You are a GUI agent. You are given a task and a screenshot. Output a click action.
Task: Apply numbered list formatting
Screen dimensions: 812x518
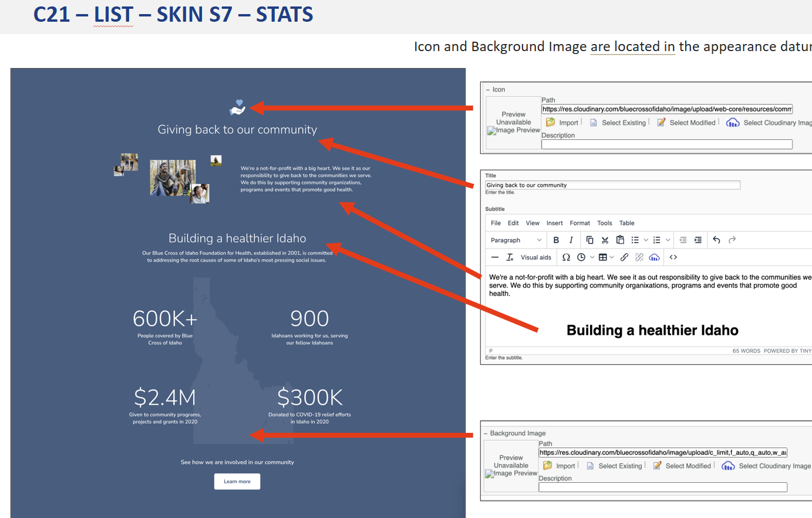pyautogui.click(x=657, y=240)
